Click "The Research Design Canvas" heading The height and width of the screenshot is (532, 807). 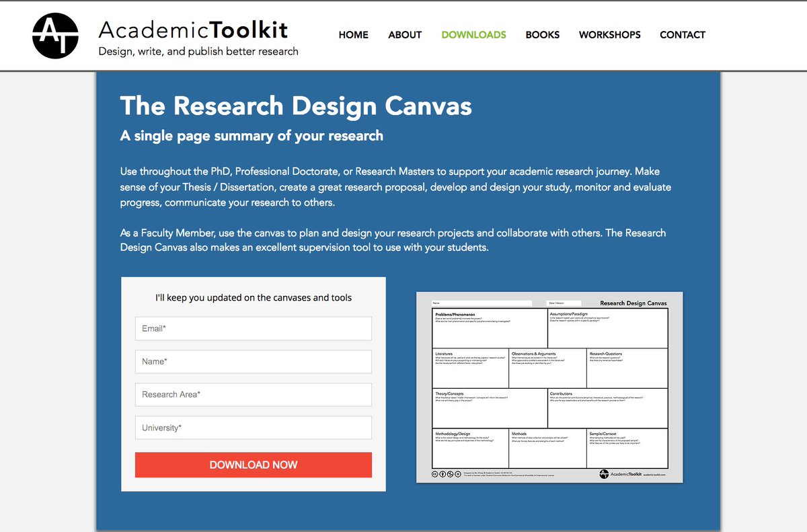pyautogui.click(x=296, y=106)
